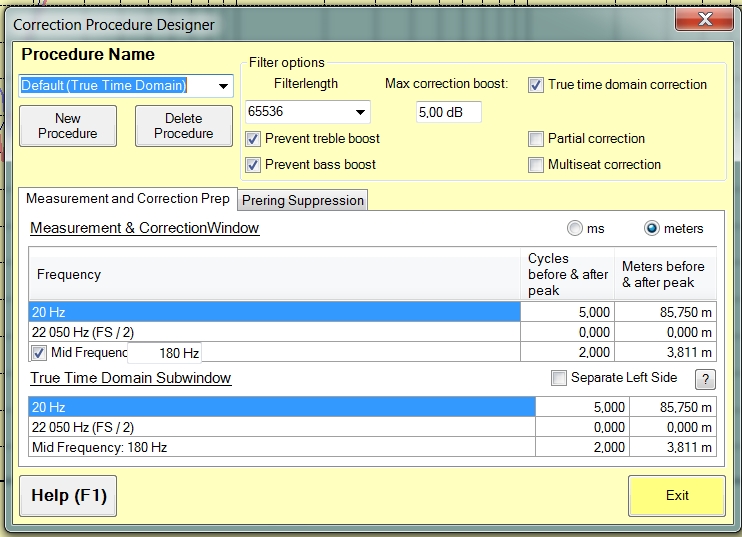Switch to Prering Suppression tab
The height and width of the screenshot is (537, 742).
tap(303, 200)
